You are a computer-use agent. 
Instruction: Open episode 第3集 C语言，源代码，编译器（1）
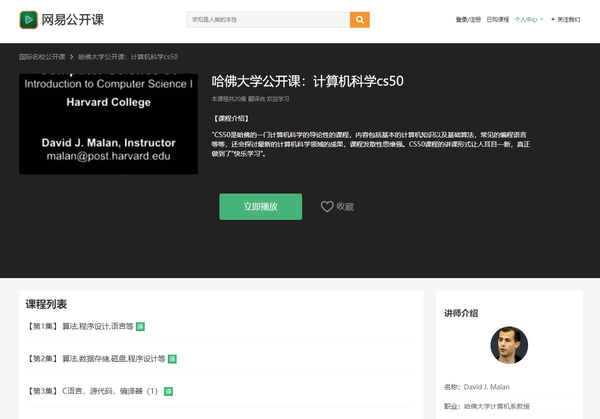tap(92, 391)
